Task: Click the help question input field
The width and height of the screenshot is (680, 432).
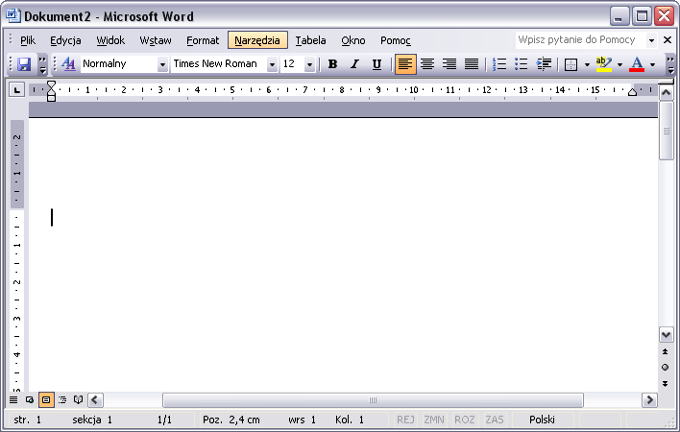Action: point(581,40)
